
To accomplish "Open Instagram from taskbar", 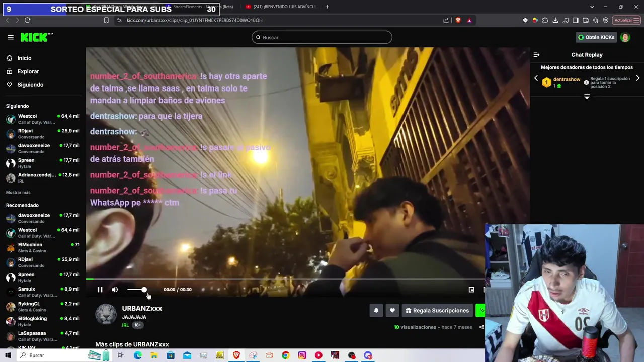I will [x=302, y=355].
